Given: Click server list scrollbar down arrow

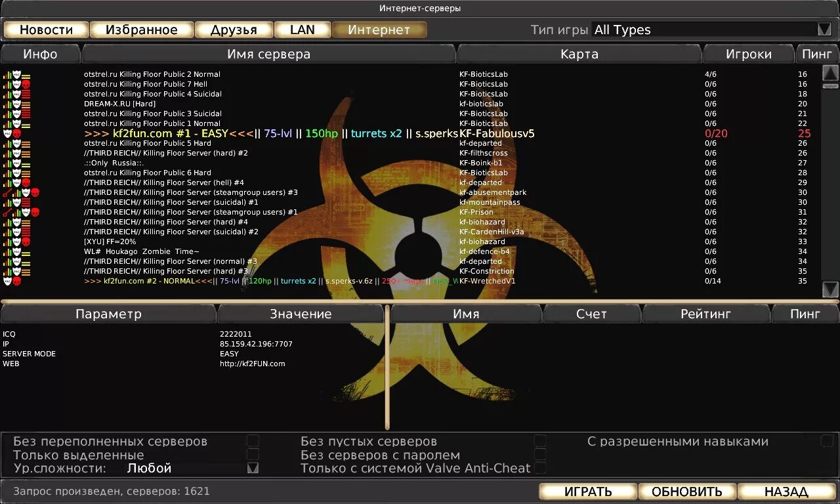Looking at the screenshot, I should [x=830, y=289].
